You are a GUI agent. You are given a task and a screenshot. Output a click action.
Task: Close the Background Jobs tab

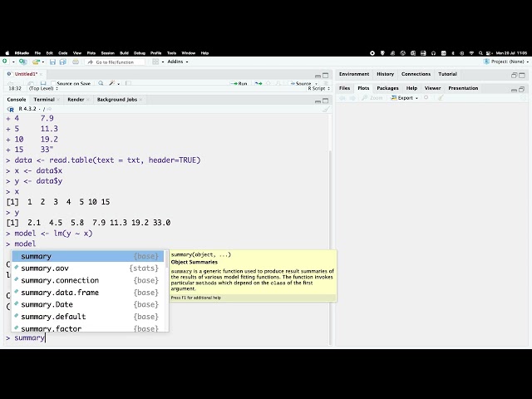point(140,100)
